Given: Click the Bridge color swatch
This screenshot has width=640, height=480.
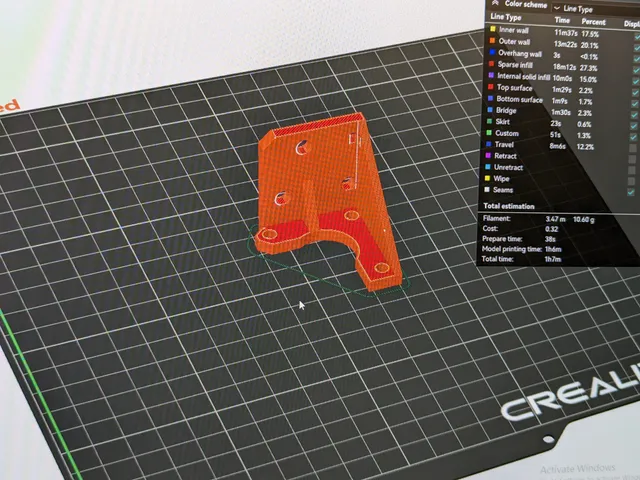Looking at the screenshot, I should coord(490,110).
